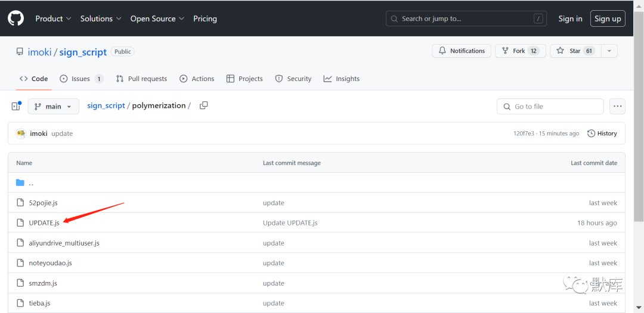Open the update commit for aliyundrive_multiuser.js
Image resolution: width=644 pixels, height=313 pixels.
point(274,243)
